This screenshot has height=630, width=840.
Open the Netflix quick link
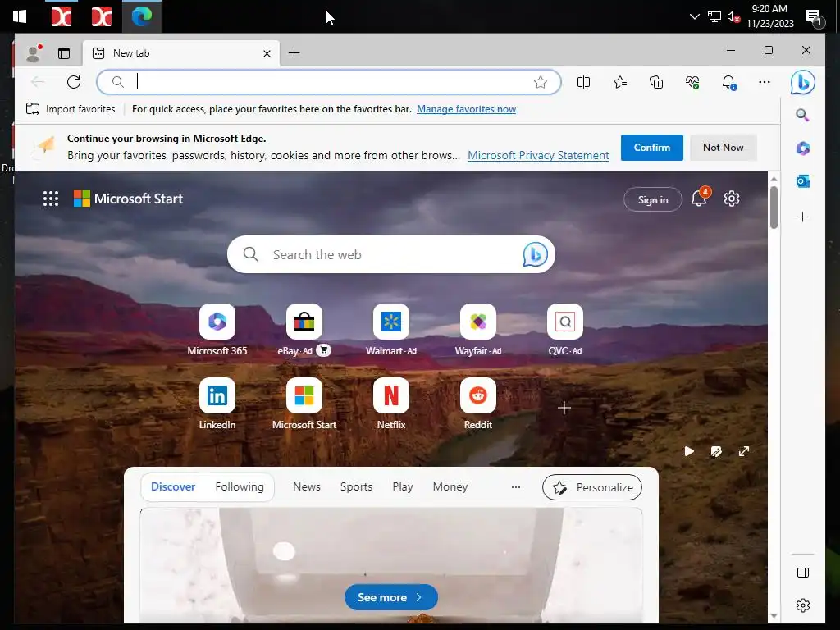click(391, 404)
